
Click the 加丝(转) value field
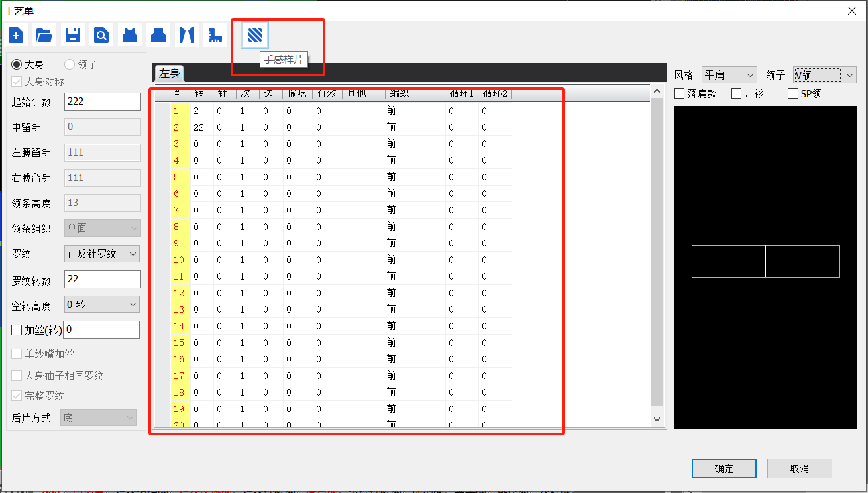click(x=102, y=329)
